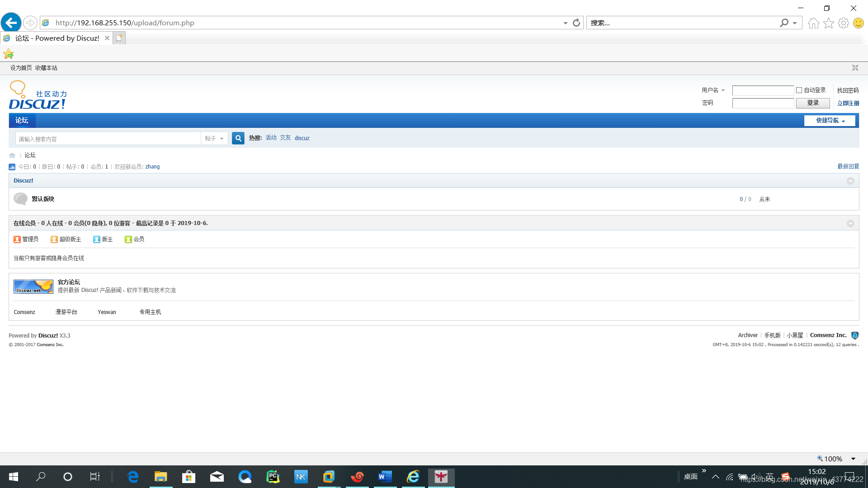The width and height of the screenshot is (868, 488).
Task: Open Microsoft Store from taskbar
Action: [189, 477]
